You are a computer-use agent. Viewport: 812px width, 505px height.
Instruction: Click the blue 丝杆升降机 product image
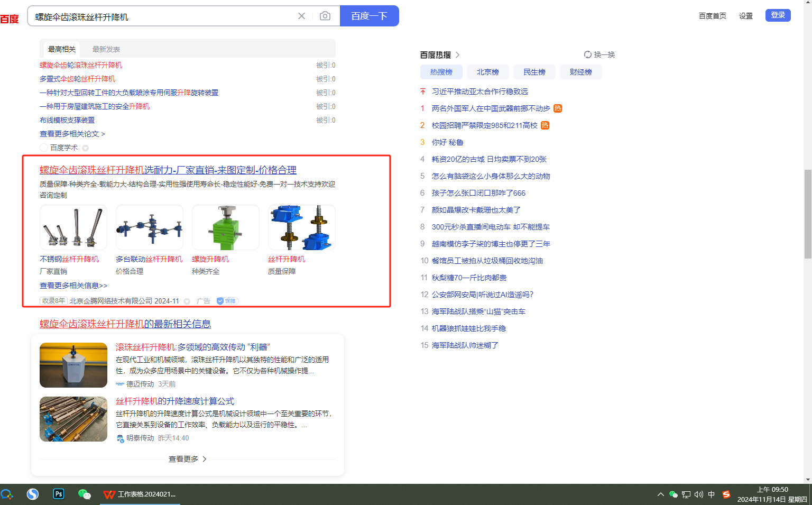point(302,227)
